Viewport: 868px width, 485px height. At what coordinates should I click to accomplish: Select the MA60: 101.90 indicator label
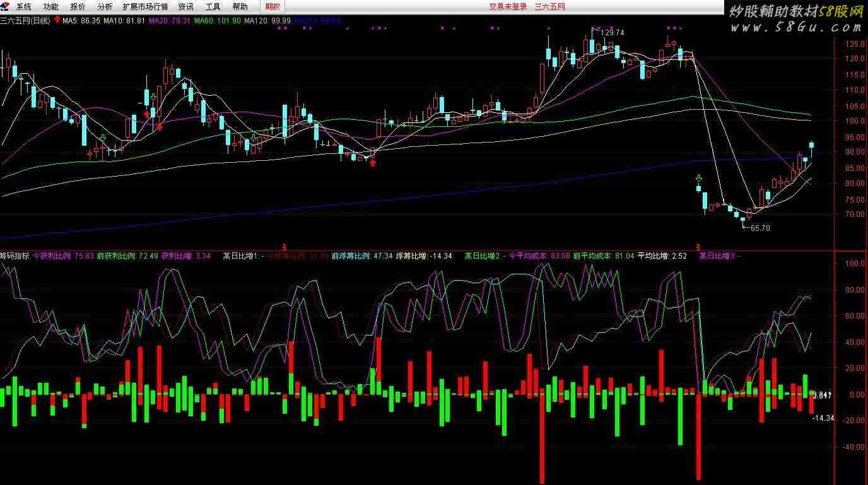[218, 21]
